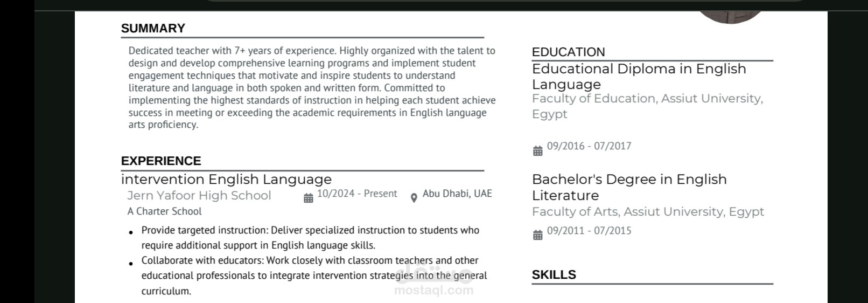868x303 pixels.
Task: Click the calendar icon next to 09/2011 - 07/2015
Action: tap(537, 235)
